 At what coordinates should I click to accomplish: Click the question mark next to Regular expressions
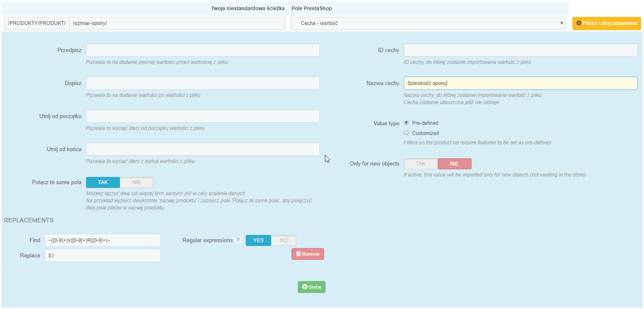[238, 240]
